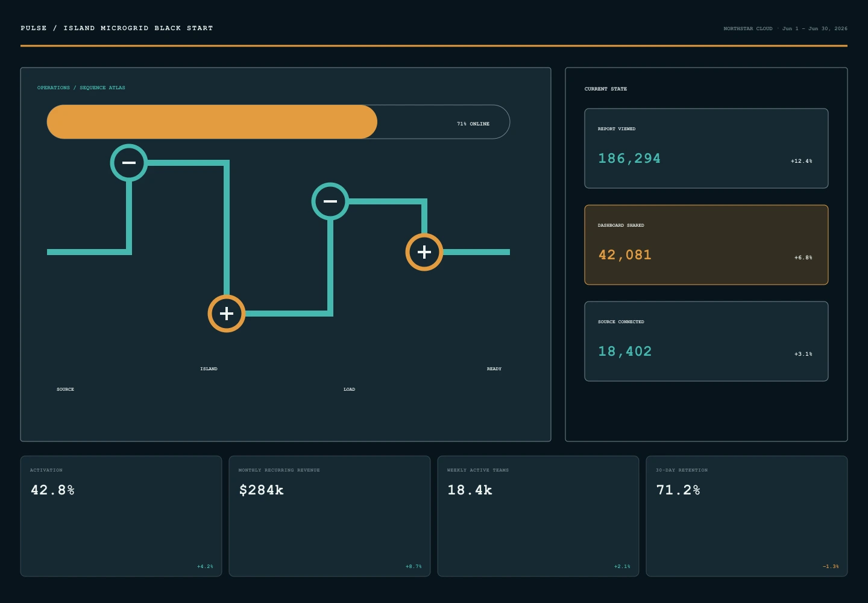Click the "REPORT VIEWED" card label
Viewport: 868px width, 603px height.
click(x=617, y=128)
